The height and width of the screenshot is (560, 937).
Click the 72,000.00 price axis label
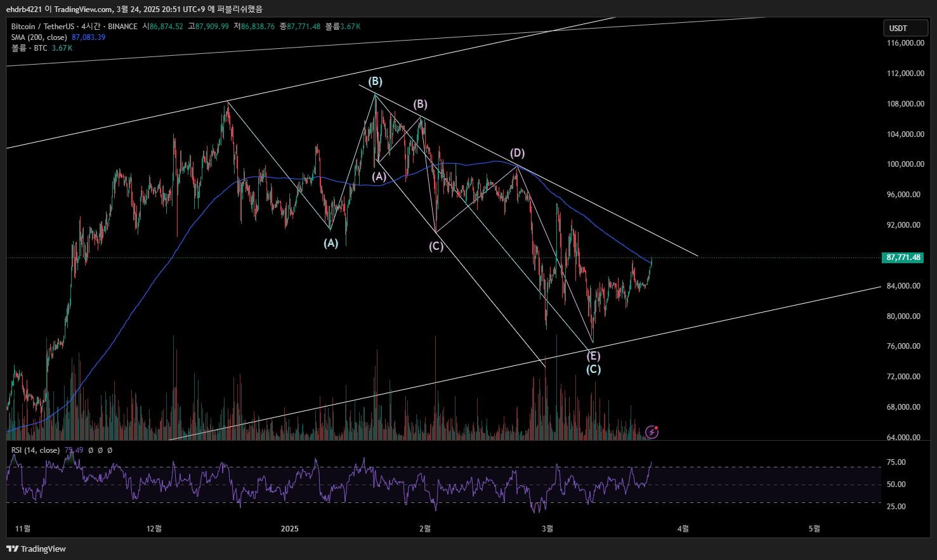tap(903, 377)
